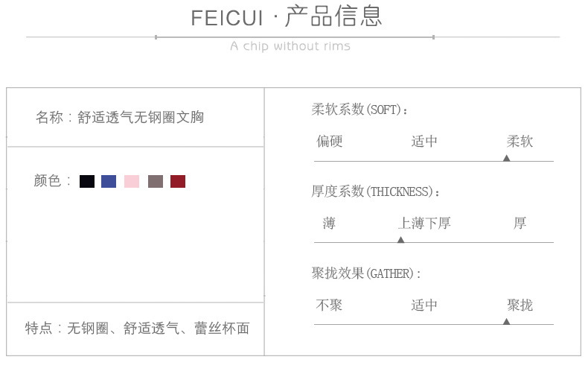The height and width of the screenshot is (383, 588).
Task: Click the 上薄下厚 thickness option
Action: 424,223
